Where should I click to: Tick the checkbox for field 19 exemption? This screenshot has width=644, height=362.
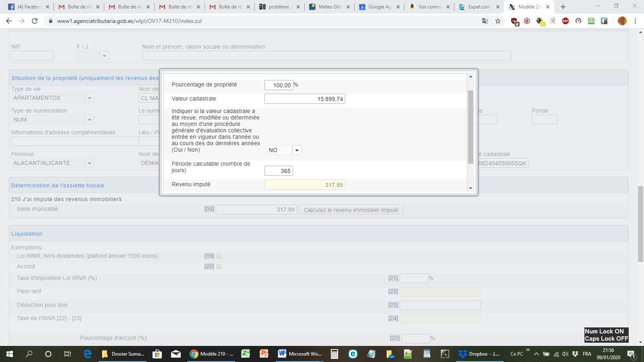tap(219, 256)
